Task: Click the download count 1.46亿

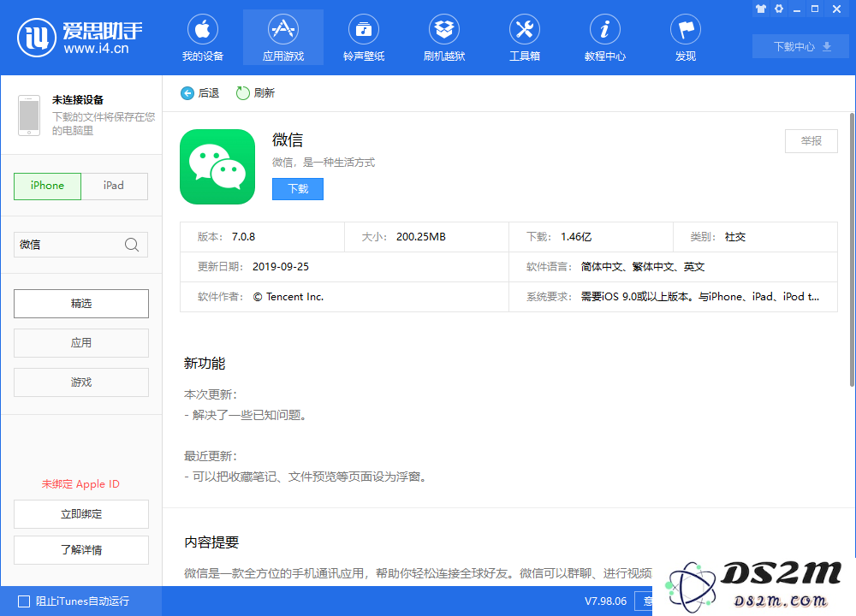Action: pyautogui.click(x=576, y=237)
